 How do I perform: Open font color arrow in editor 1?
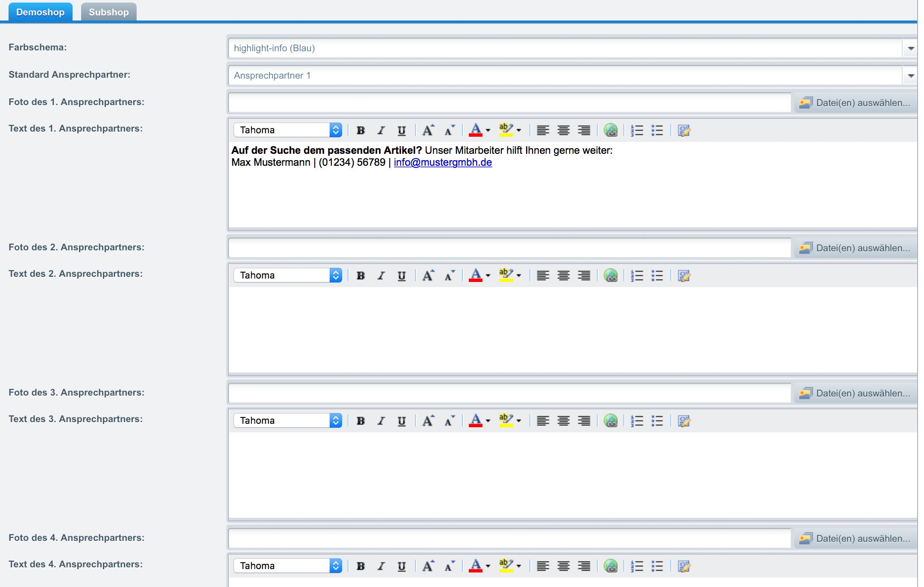click(488, 130)
